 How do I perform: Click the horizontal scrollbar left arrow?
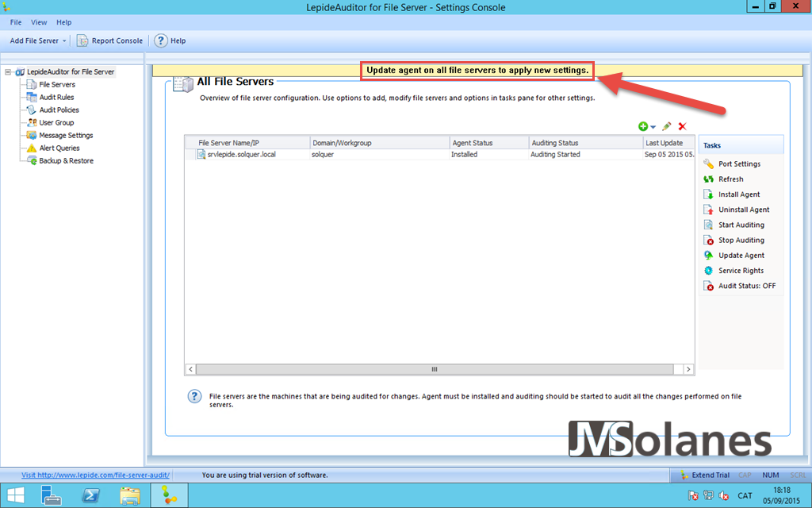click(190, 369)
